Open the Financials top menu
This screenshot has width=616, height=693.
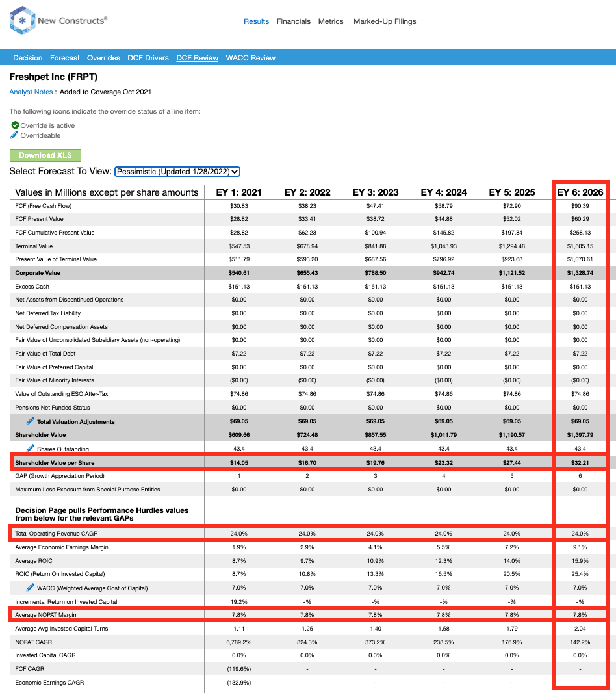pyautogui.click(x=294, y=21)
